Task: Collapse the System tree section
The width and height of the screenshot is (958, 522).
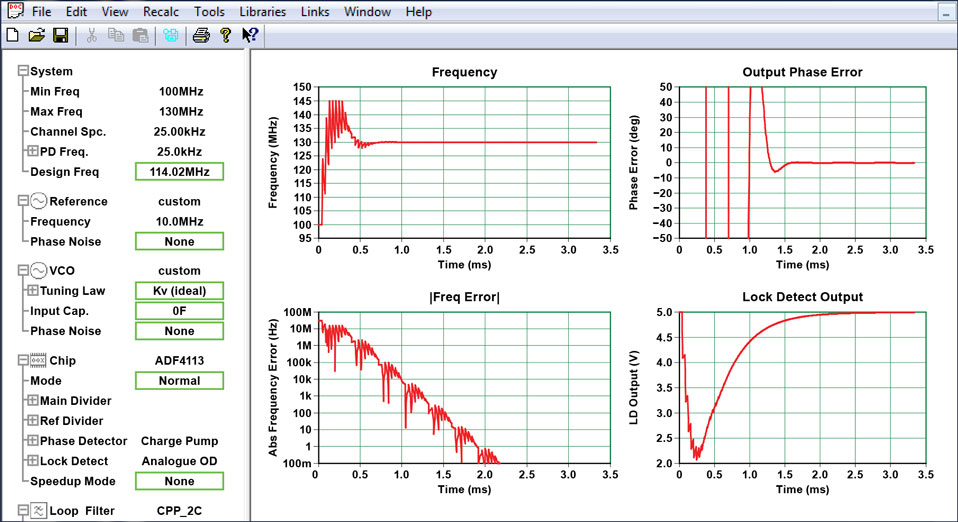Action: (x=23, y=71)
